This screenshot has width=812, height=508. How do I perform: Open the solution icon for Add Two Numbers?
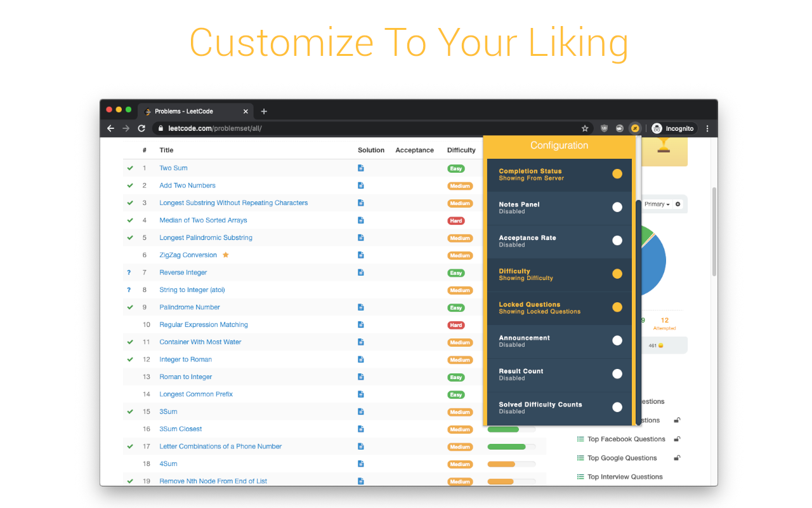point(361,185)
